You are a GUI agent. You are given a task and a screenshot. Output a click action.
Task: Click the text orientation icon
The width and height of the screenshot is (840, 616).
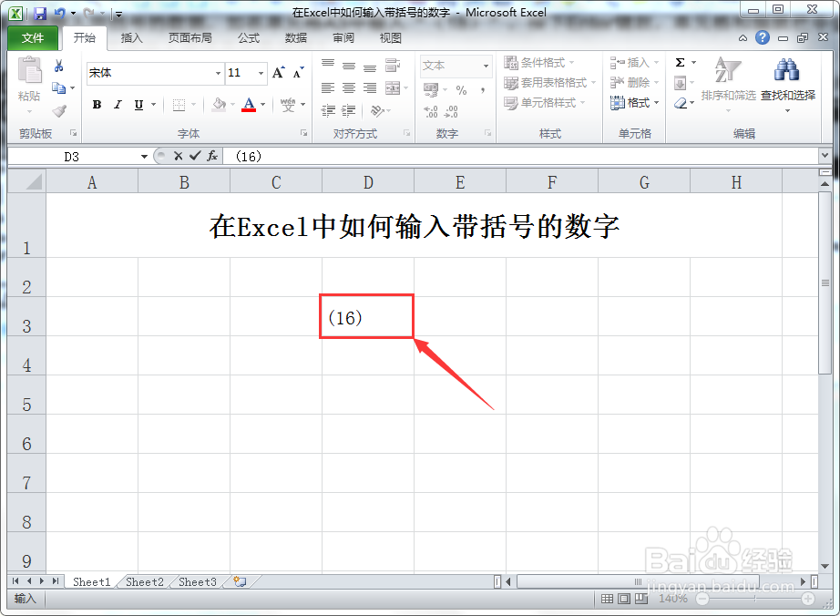point(378,111)
